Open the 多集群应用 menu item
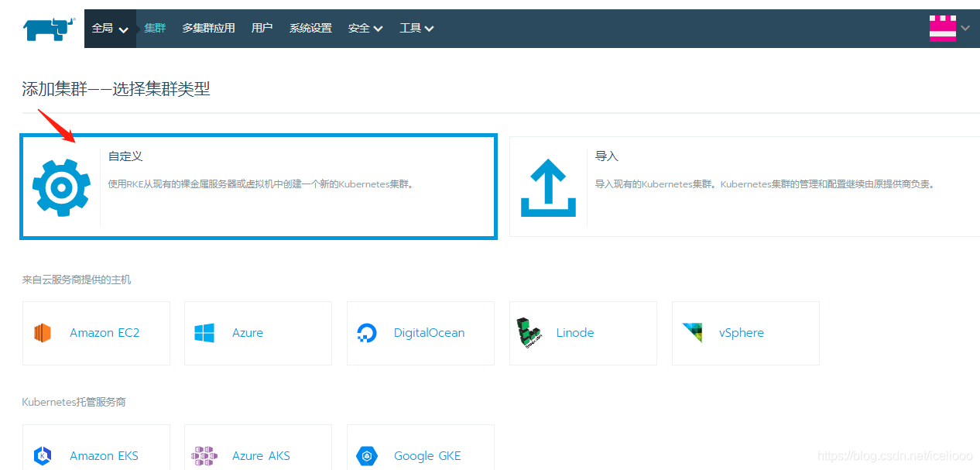Viewport: 980px width, 470px height. (x=208, y=27)
